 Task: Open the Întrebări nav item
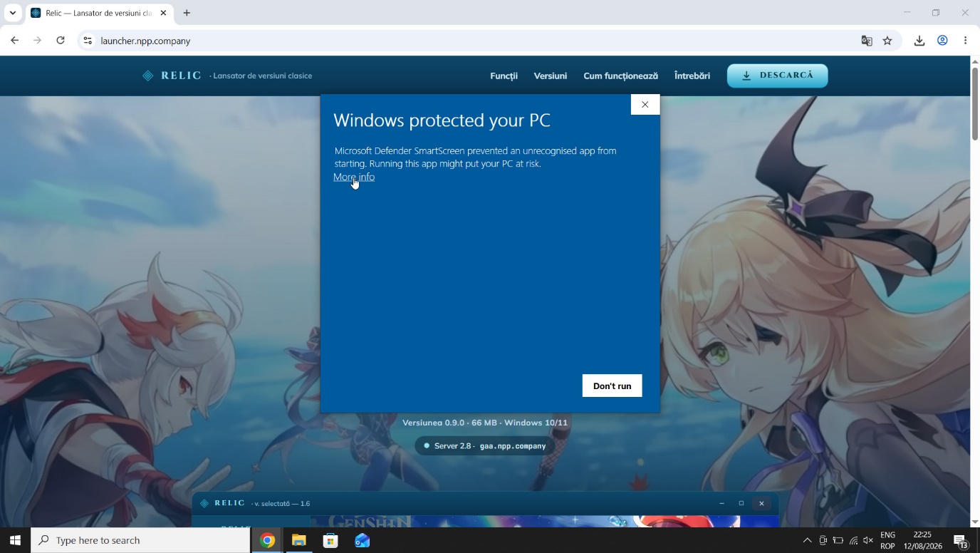click(x=692, y=76)
